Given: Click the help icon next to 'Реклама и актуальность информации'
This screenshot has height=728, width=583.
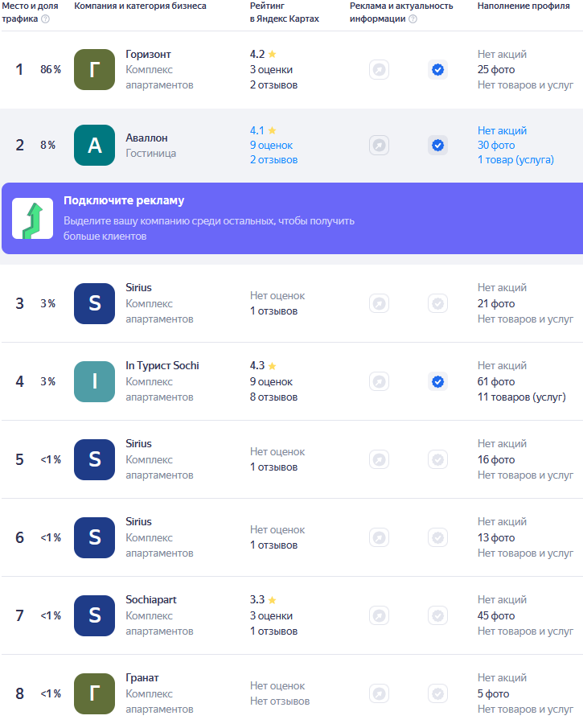Looking at the screenshot, I should [x=413, y=19].
